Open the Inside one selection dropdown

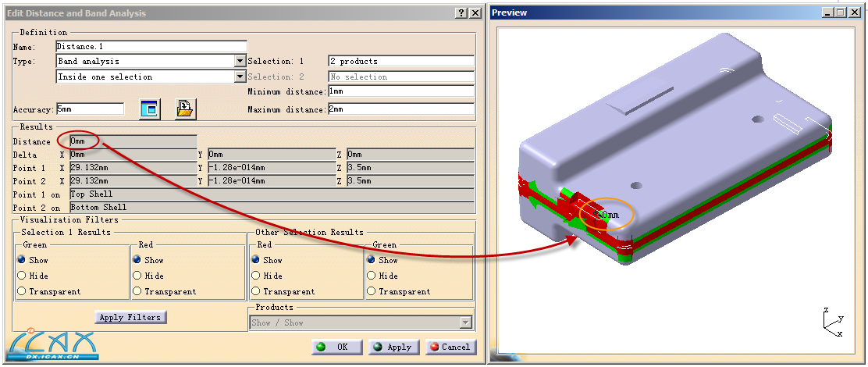(x=240, y=77)
